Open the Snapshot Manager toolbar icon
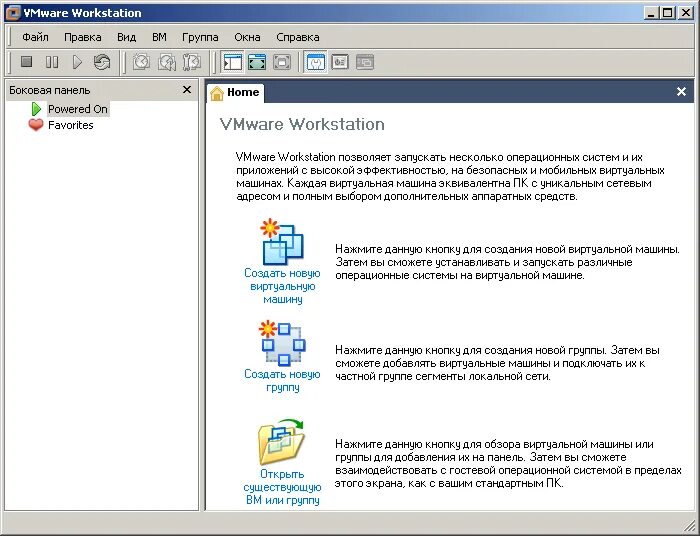The image size is (700, 536). pyautogui.click(x=192, y=62)
